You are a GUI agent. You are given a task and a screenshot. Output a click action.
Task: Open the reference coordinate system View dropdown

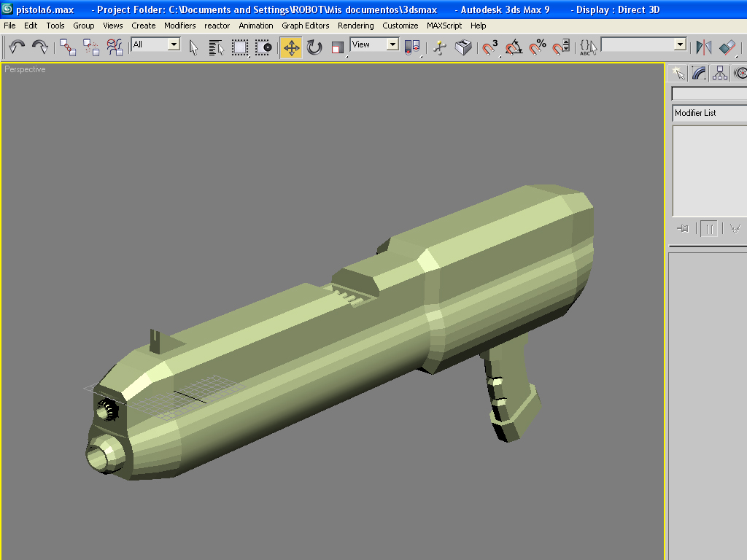(x=374, y=44)
